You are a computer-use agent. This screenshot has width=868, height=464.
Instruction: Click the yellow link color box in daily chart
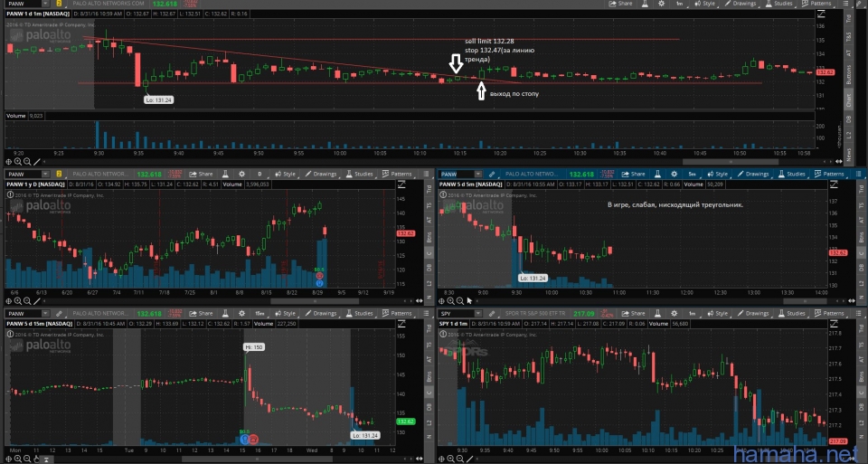tap(59, 174)
